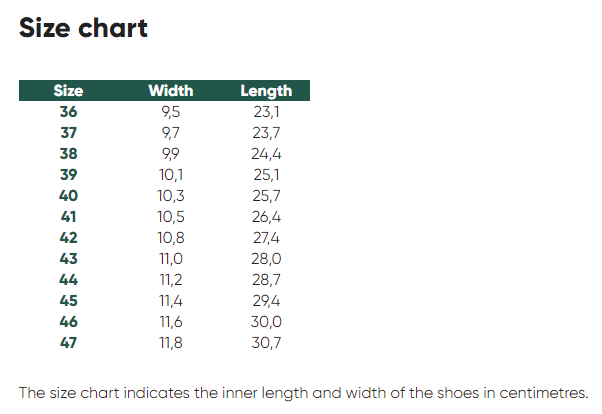The height and width of the screenshot is (414, 602).
Task: Click the length value 28,0
Action: pos(266,258)
